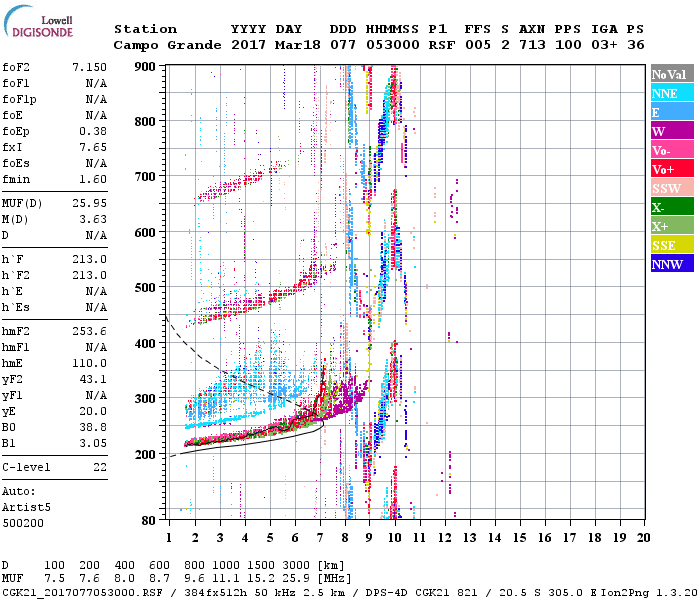Select the E direction legend swatch
The height and width of the screenshot is (600, 700).
[672, 112]
